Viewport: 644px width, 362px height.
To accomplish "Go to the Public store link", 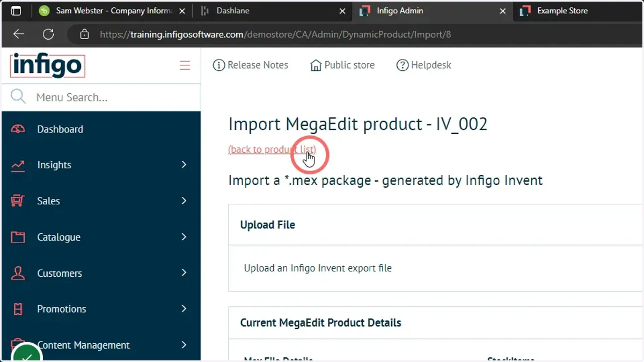I will coord(342,65).
